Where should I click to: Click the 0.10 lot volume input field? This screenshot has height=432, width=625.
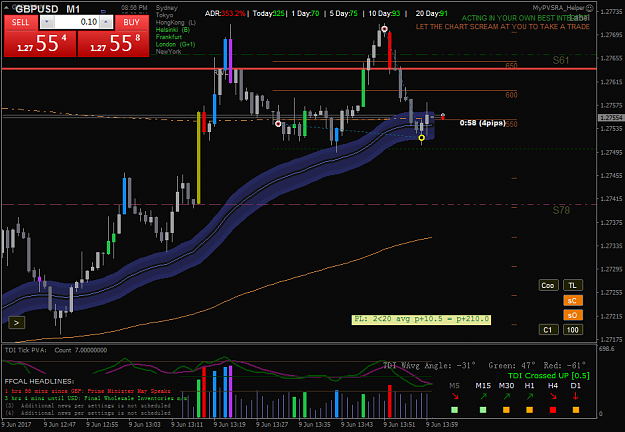[x=77, y=22]
